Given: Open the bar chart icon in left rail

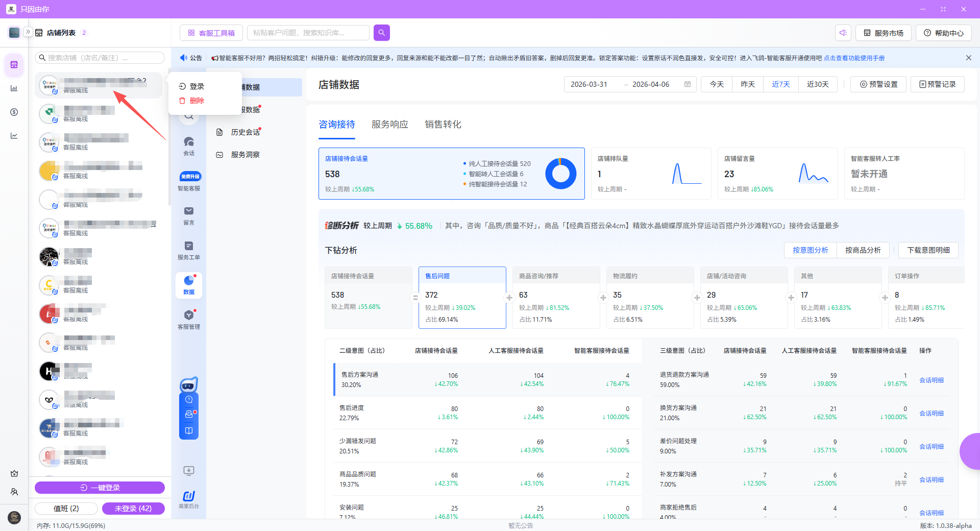Looking at the screenshot, I should click(14, 88).
